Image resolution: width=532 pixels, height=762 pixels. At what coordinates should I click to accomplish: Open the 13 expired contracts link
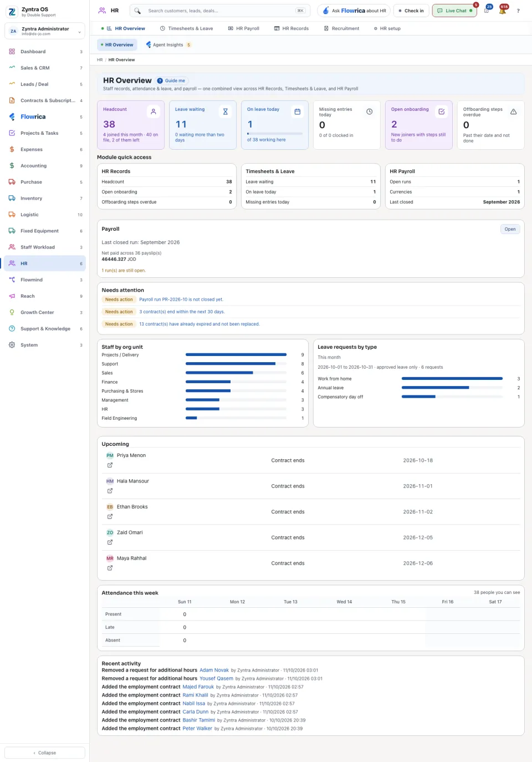pyautogui.click(x=199, y=324)
